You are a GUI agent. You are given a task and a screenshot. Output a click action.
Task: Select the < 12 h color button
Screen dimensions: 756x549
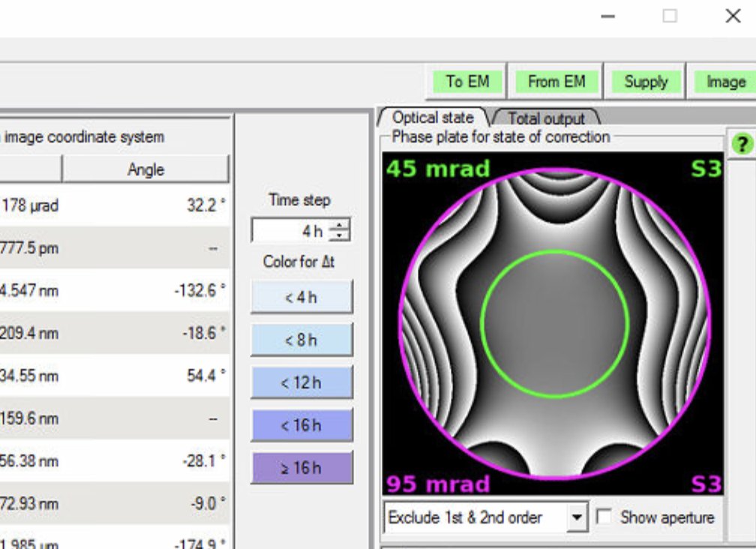click(x=301, y=382)
